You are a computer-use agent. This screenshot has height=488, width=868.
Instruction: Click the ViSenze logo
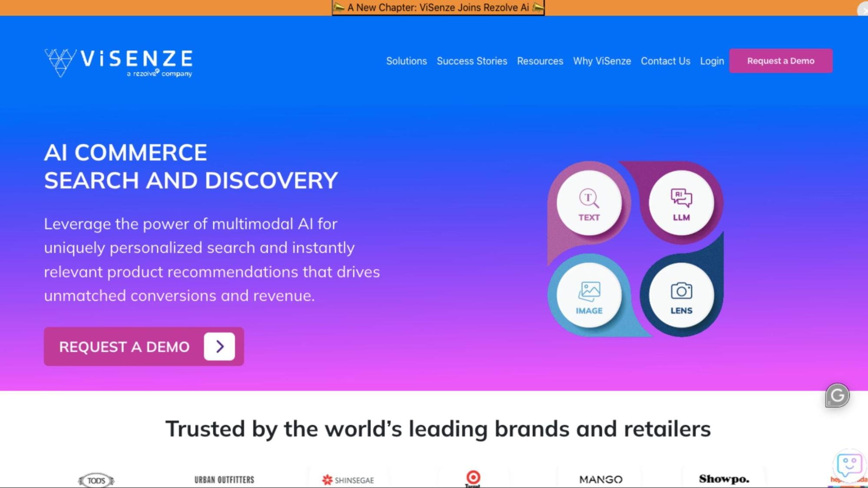point(118,63)
